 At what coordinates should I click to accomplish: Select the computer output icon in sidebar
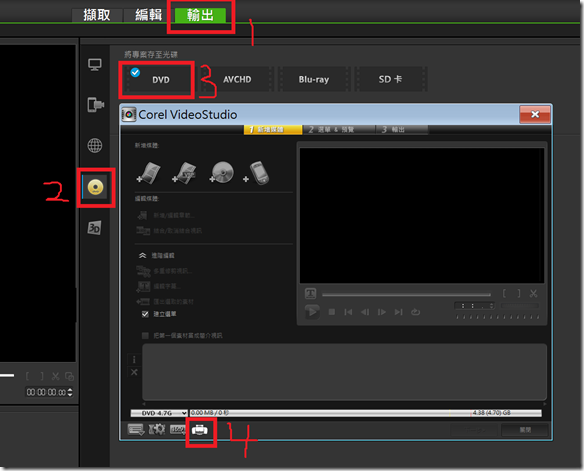click(x=95, y=65)
